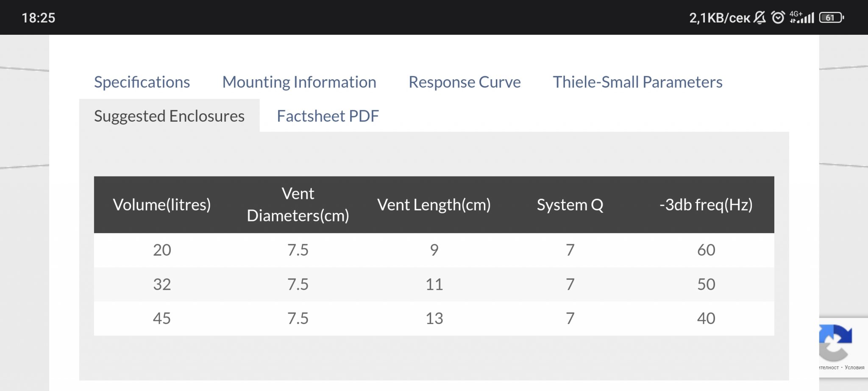Click the Volume(litres) column header
868x391 pixels.
tap(162, 205)
